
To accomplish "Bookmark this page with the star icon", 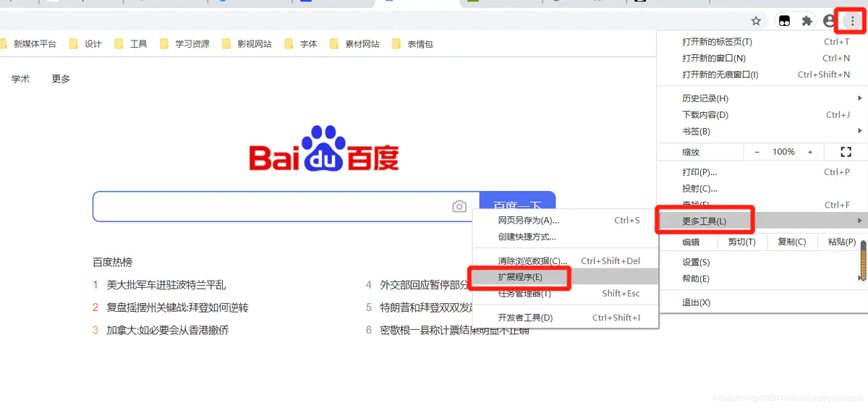I will click(756, 21).
